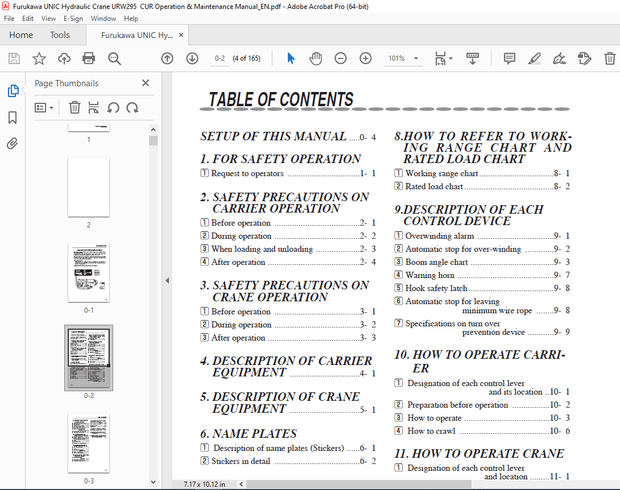Select page 2 thumbnail
The height and width of the screenshot is (490, 620).
pyautogui.click(x=89, y=187)
